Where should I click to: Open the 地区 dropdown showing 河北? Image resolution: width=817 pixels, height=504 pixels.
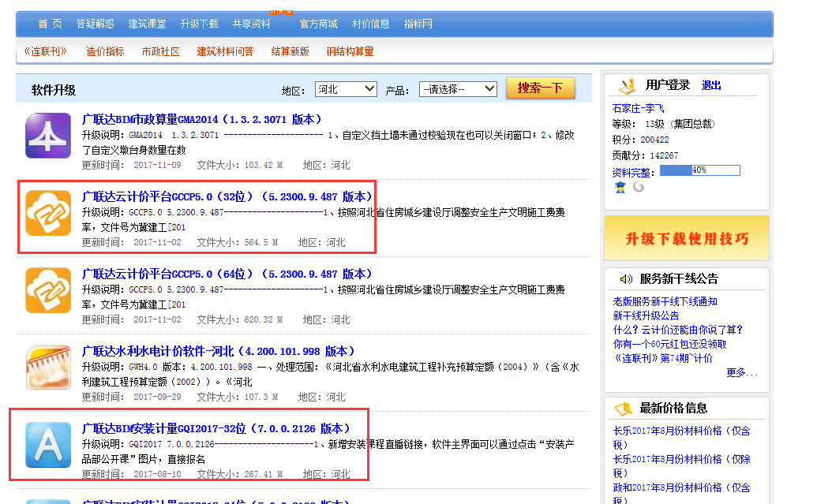click(346, 89)
